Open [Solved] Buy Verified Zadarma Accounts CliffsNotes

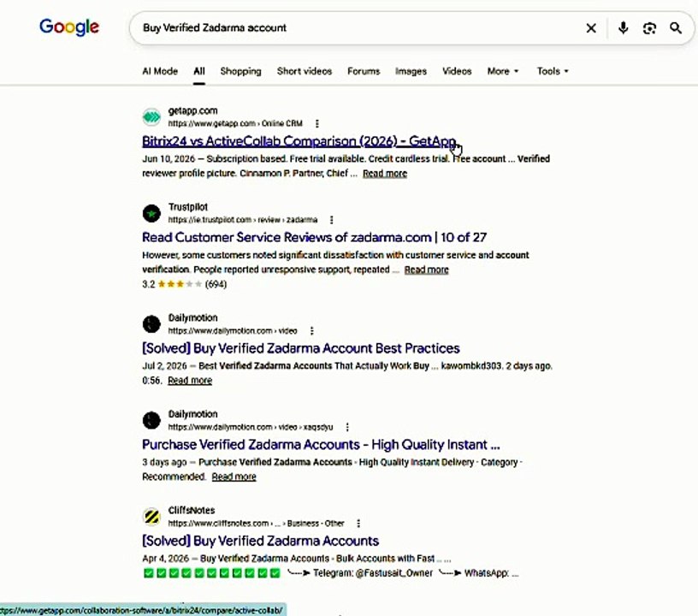tap(260, 541)
